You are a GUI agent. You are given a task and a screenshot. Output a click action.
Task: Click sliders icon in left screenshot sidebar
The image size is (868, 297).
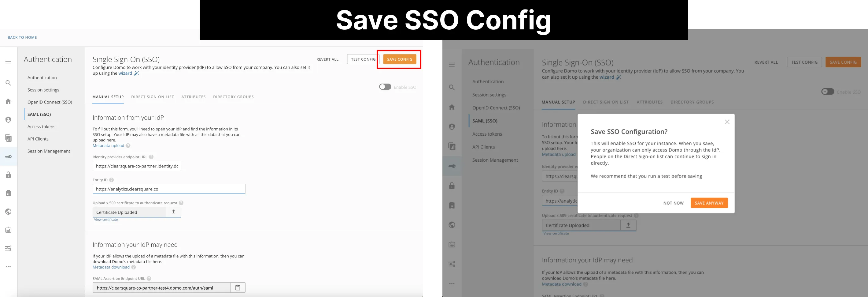coord(8,248)
